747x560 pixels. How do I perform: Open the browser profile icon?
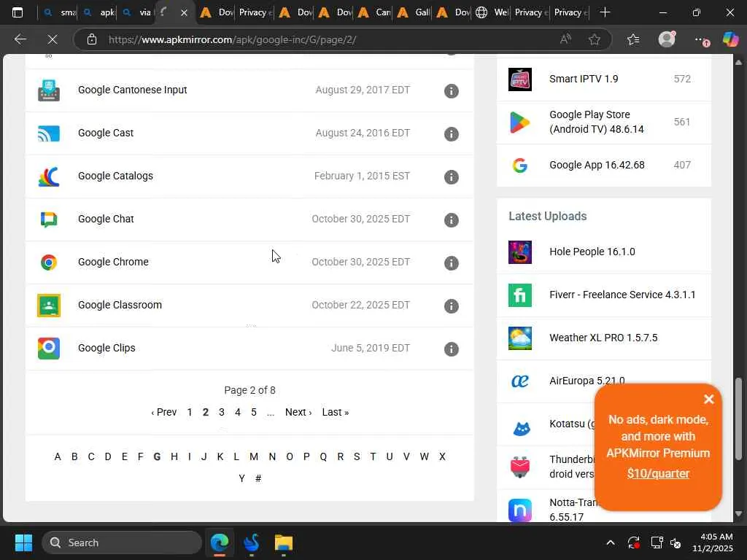pos(667,39)
